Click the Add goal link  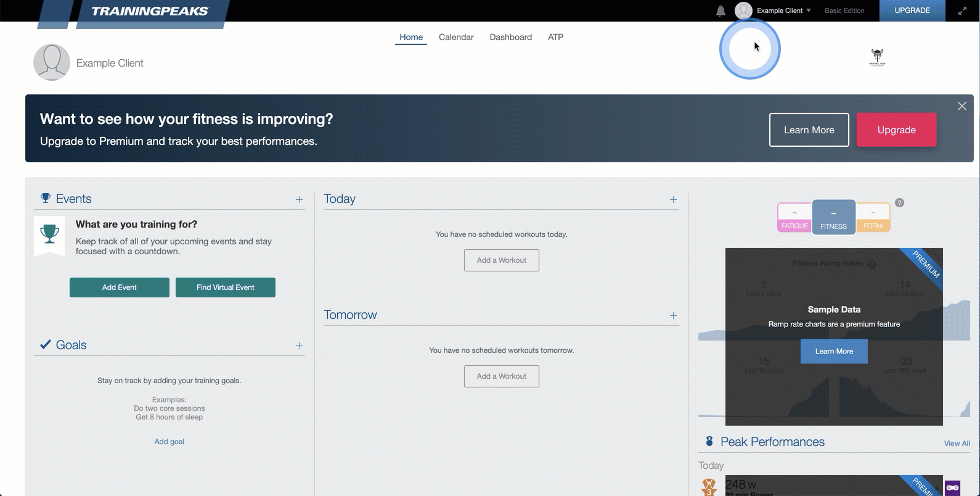click(169, 442)
